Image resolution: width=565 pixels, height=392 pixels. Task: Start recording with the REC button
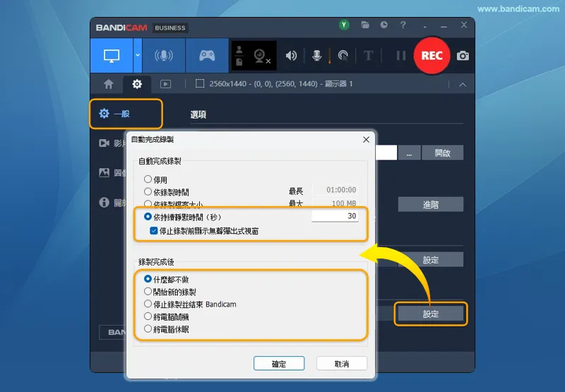point(432,56)
